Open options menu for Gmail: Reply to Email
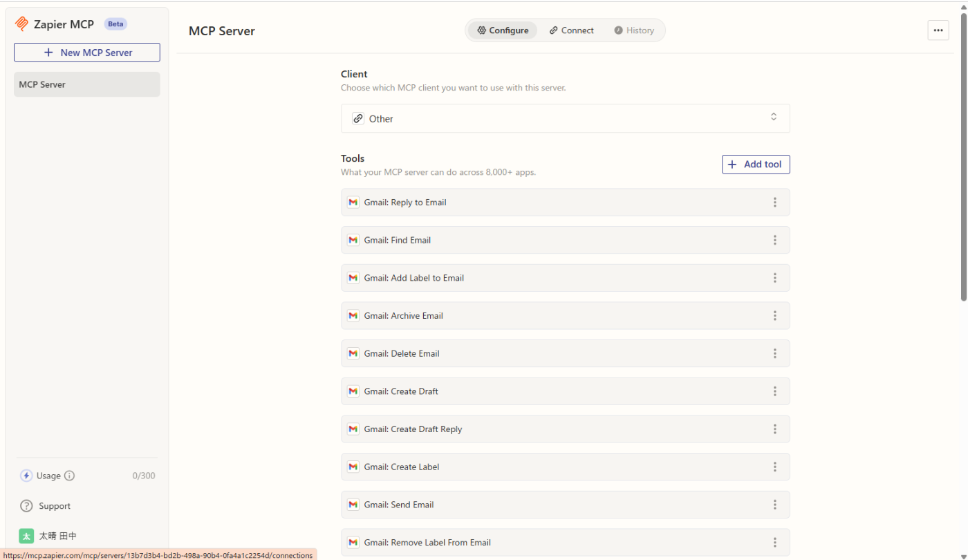 click(x=775, y=203)
